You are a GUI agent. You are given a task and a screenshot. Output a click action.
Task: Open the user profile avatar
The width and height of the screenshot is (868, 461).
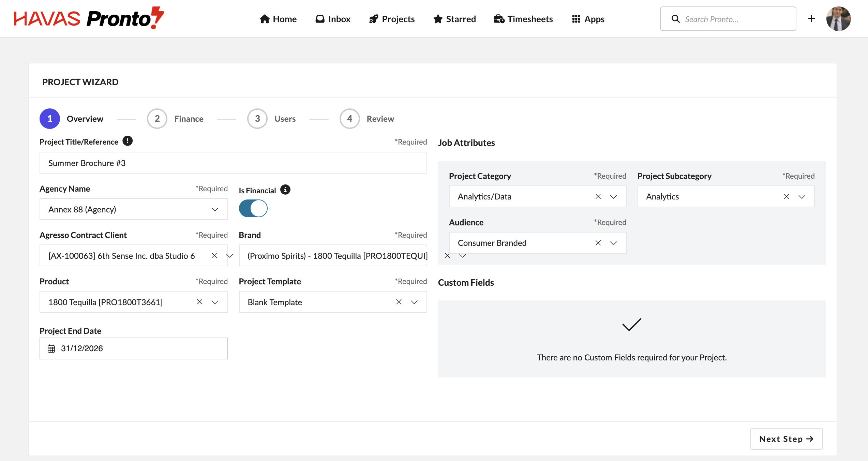[x=838, y=19]
